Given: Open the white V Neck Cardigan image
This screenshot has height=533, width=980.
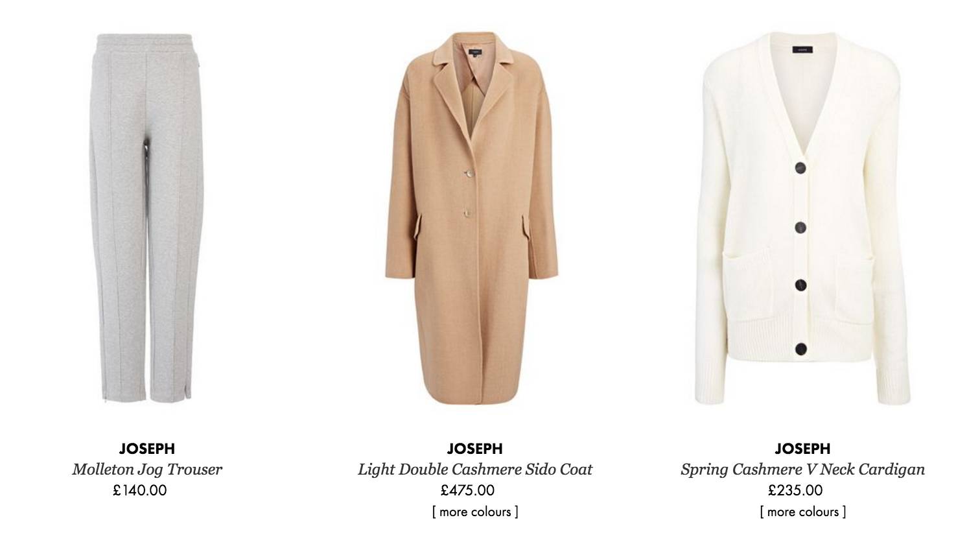Looking at the screenshot, I should 802,218.
